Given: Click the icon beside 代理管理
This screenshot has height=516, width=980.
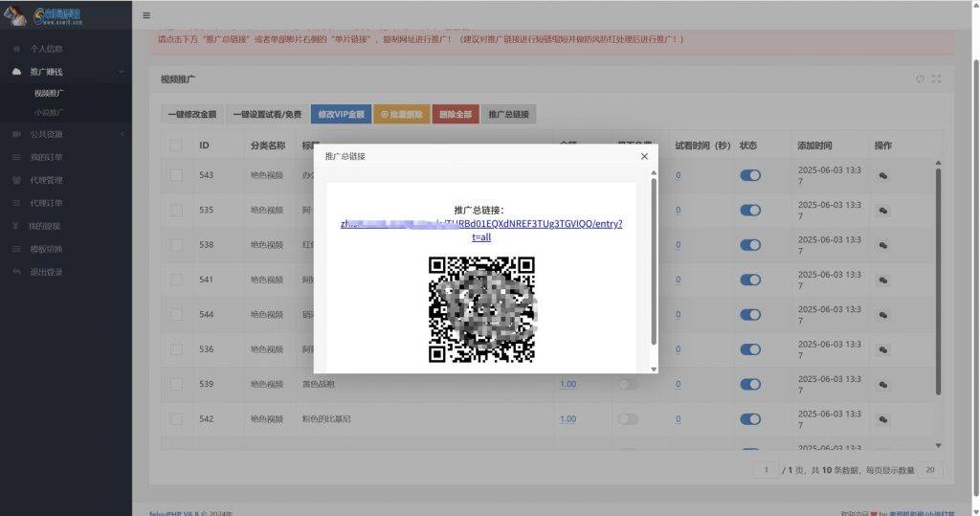Looking at the screenshot, I should [x=17, y=180].
